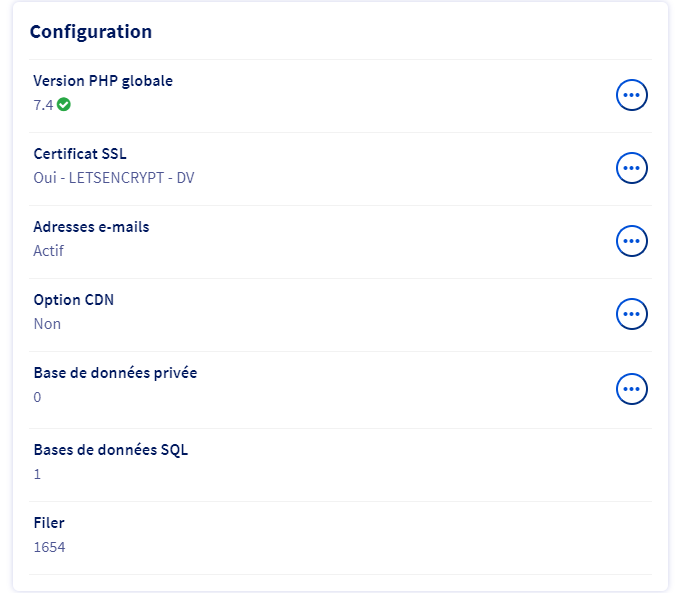Viewport: 682px width, 593px height.
Task: Click the green checkmark beside PHP 7.4
Action: [64, 104]
